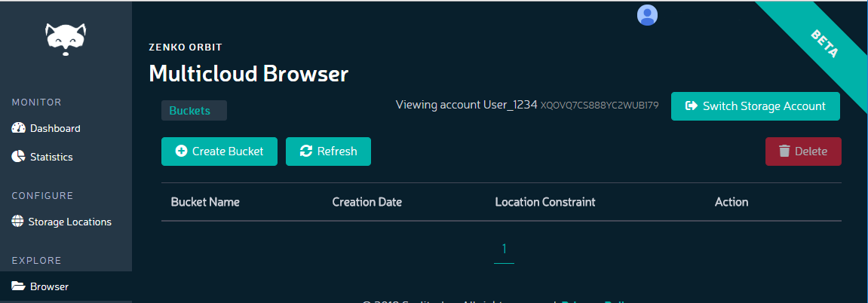Image resolution: width=868 pixels, height=303 pixels.
Task: Click the MONITOR section label
Action: (x=36, y=103)
